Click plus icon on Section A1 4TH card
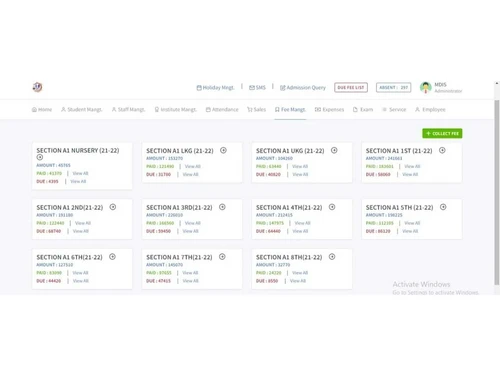500x375 pixels. tap(332, 207)
